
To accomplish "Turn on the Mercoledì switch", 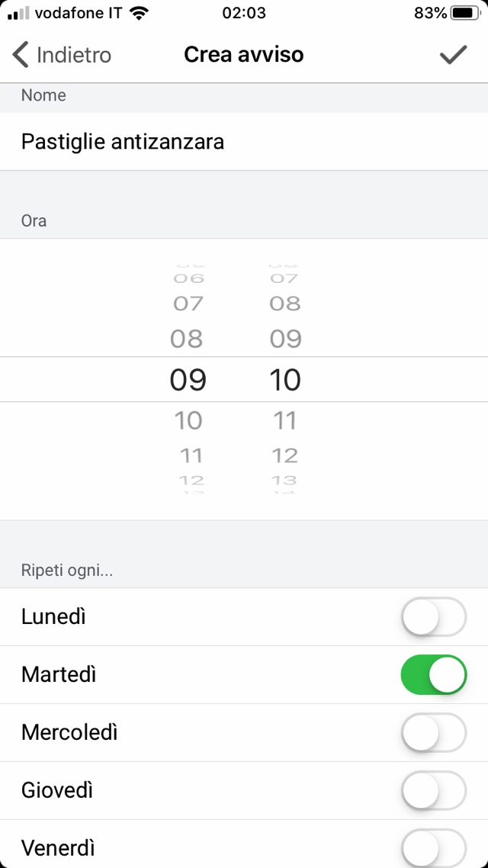I will coord(433,733).
